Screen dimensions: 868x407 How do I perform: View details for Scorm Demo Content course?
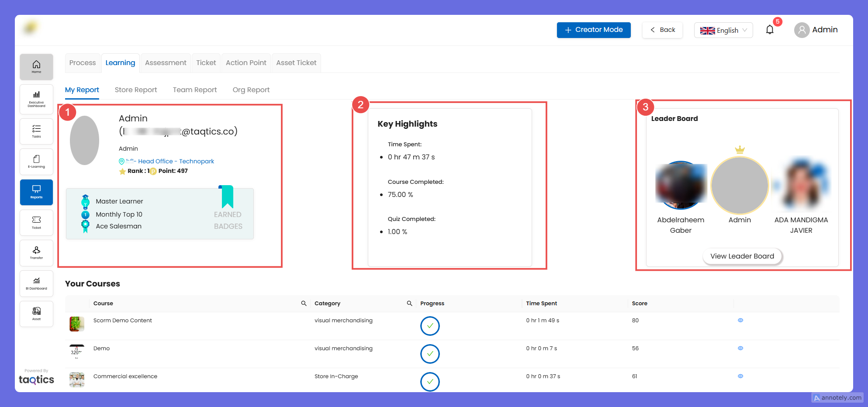click(x=740, y=321)
